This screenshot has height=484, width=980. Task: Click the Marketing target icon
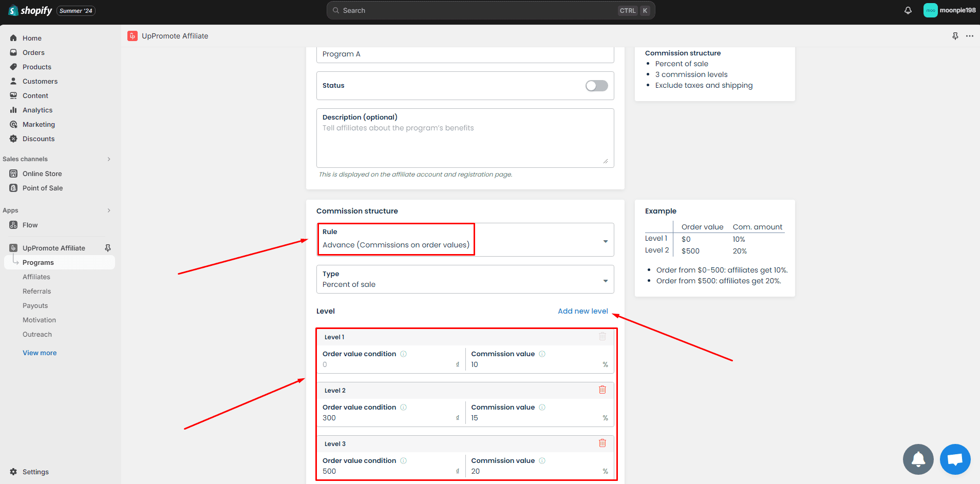point(13,124)
